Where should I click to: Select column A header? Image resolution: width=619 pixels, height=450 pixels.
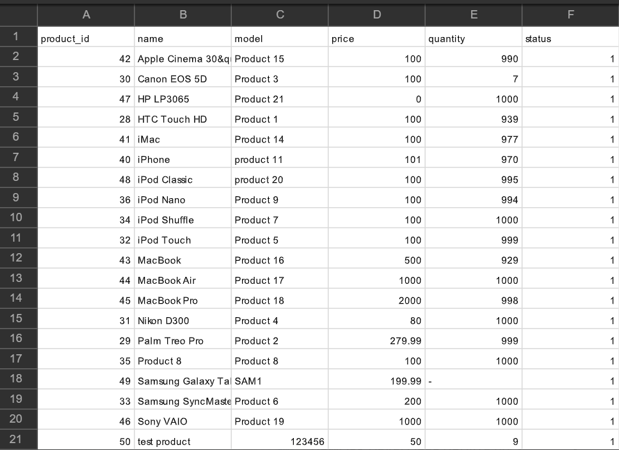point(86,15)
